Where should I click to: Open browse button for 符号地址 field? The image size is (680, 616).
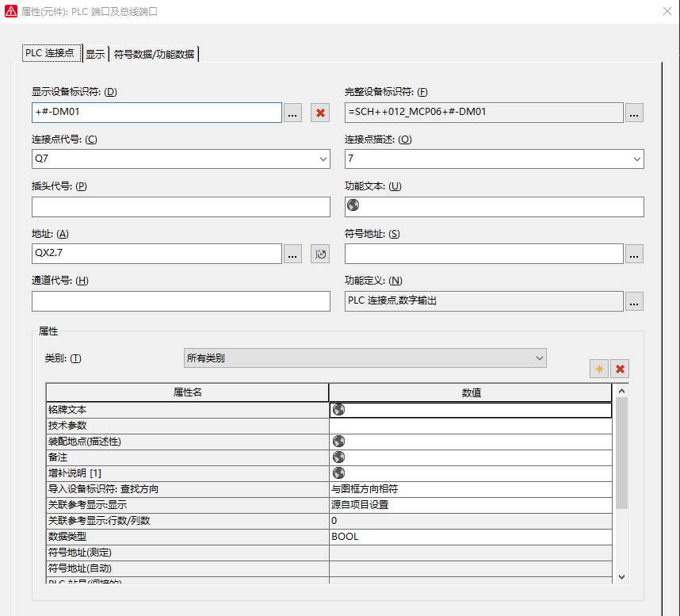click(634, 254)
